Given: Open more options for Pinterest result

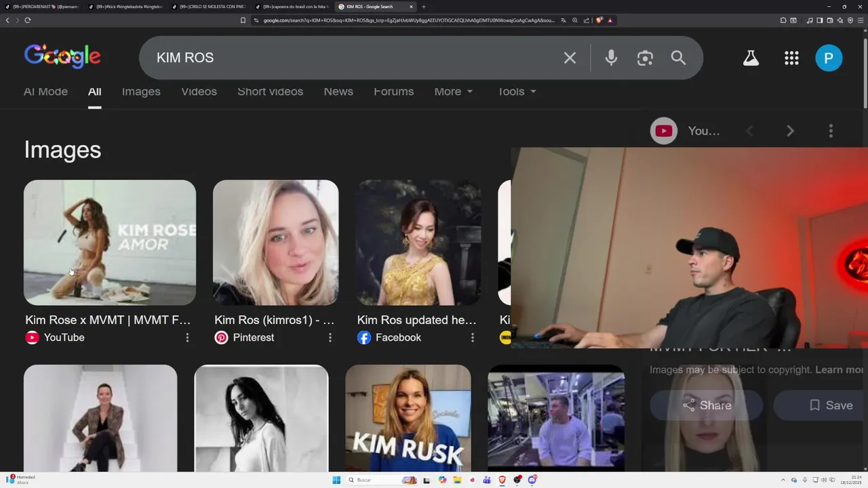Looking at the screenshot, I should [x=330, y=338].
